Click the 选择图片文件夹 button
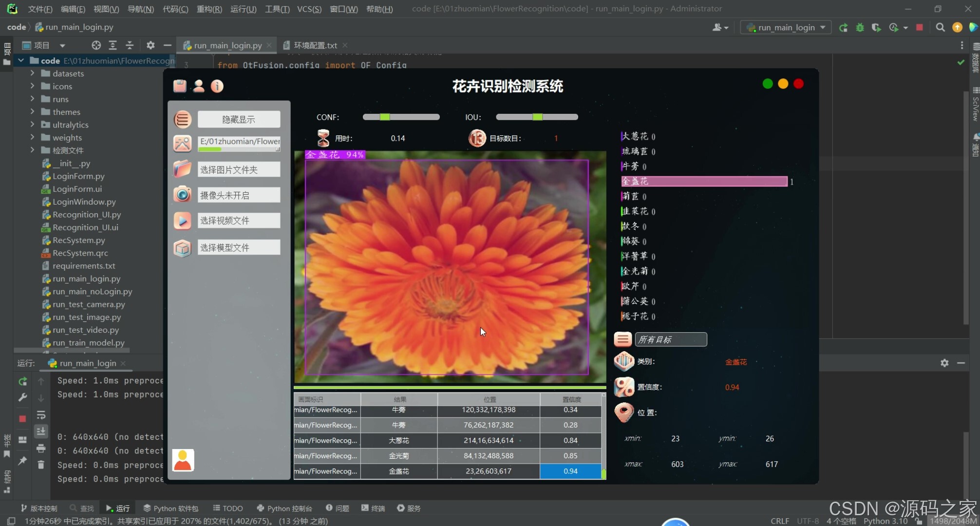 [x=238, y=169]
